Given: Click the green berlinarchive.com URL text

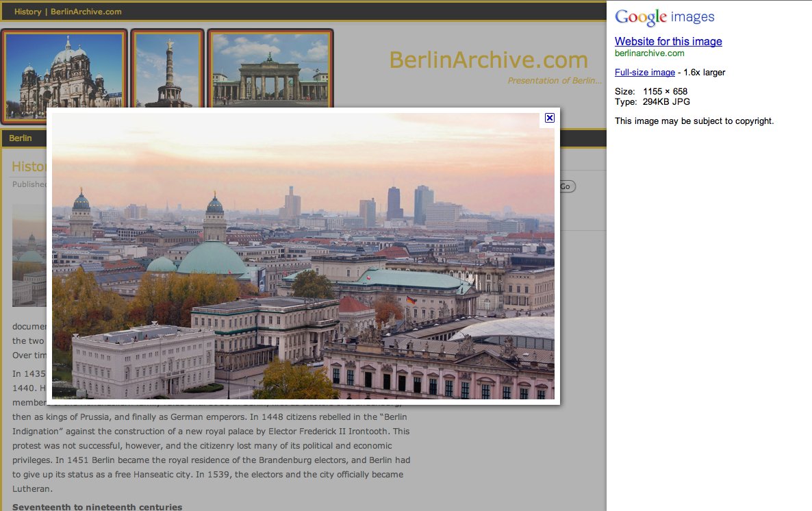Looking at the screenshot, I should point(650,52).
